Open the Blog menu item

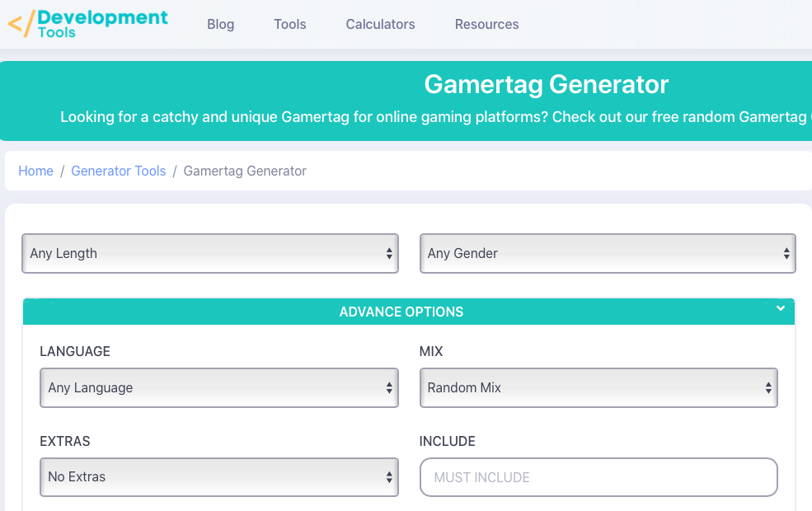pos(220,25)
